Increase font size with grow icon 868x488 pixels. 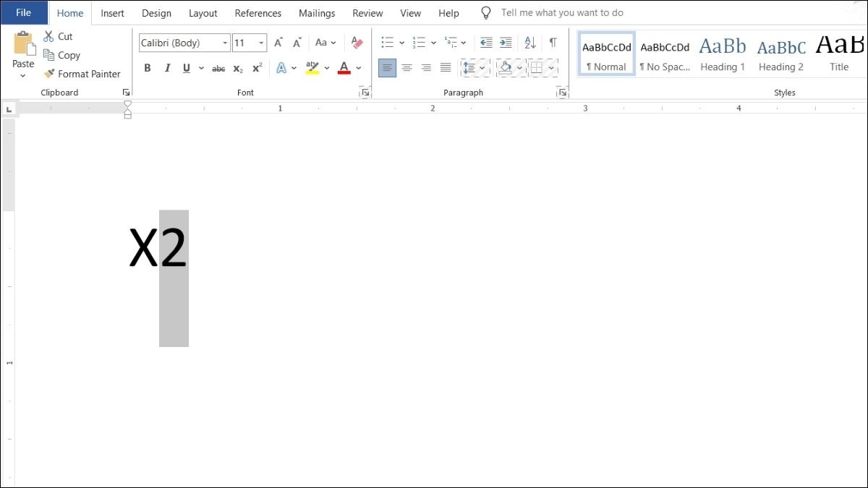tap(278, 43)
